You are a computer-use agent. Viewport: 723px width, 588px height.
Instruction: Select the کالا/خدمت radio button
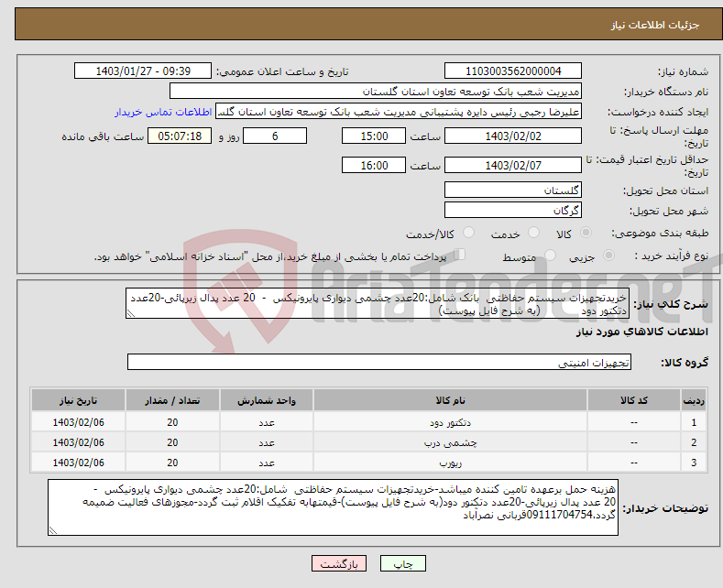(468, 233)
